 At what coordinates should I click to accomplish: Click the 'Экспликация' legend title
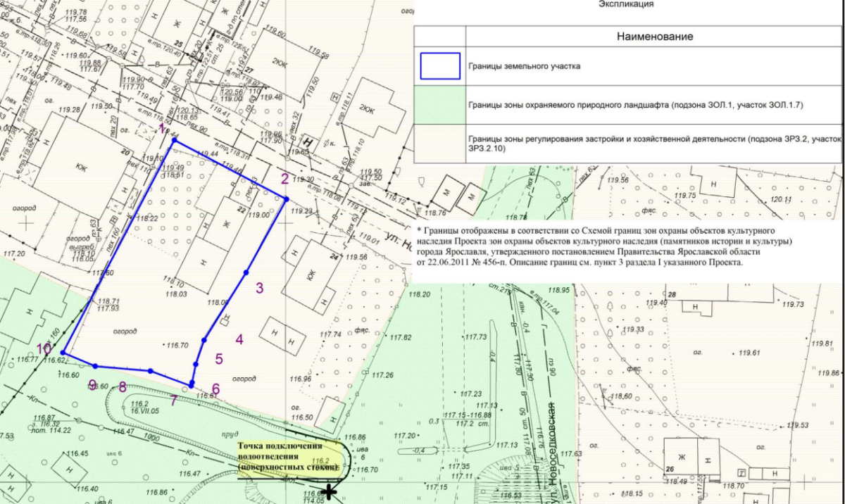tap(626, 4)
